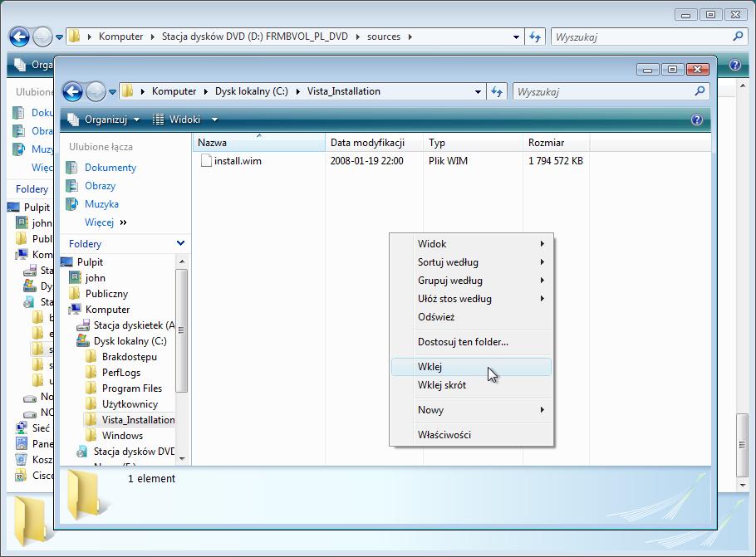Open Ułóż stos według submenu
The height and width of the screenshot is (557, 756).
coord(472,299)
